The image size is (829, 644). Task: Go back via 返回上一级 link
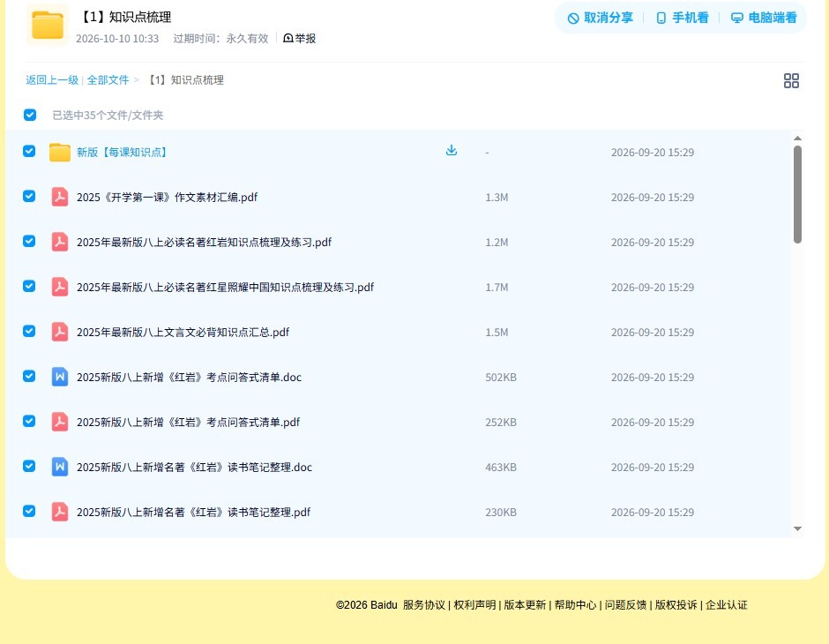point(52,80)
